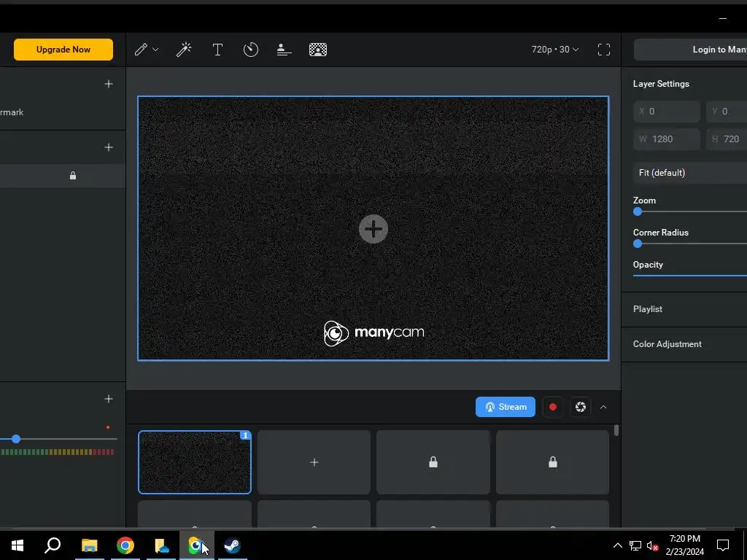Click the plus above the watermark row

(109, 84)
